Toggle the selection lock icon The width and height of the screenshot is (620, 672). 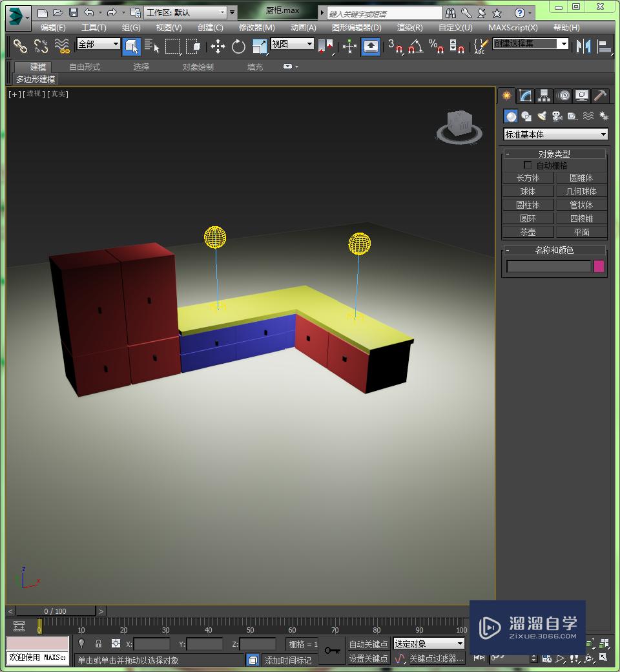pyautogui.click(x=98, y=644)
